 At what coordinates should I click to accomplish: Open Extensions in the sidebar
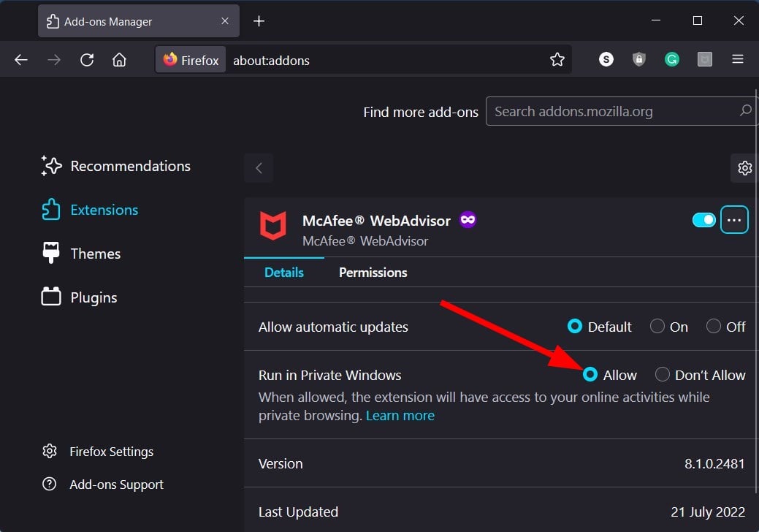[90, 210]
